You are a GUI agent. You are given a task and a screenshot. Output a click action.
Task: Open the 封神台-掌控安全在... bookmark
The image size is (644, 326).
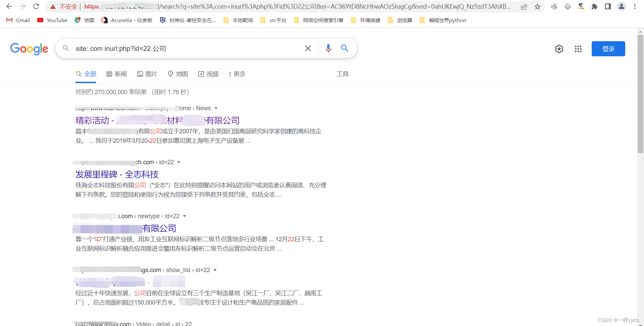click(x=188, y=20)
